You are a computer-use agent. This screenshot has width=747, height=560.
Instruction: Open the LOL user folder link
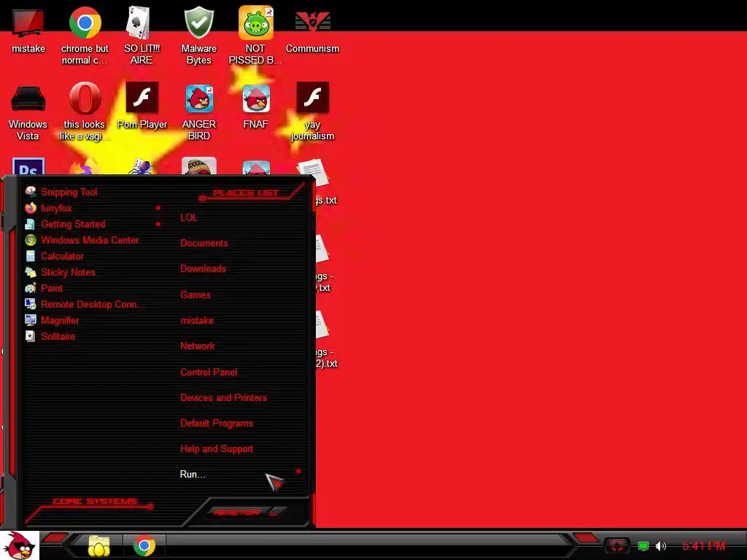(189, 217)
